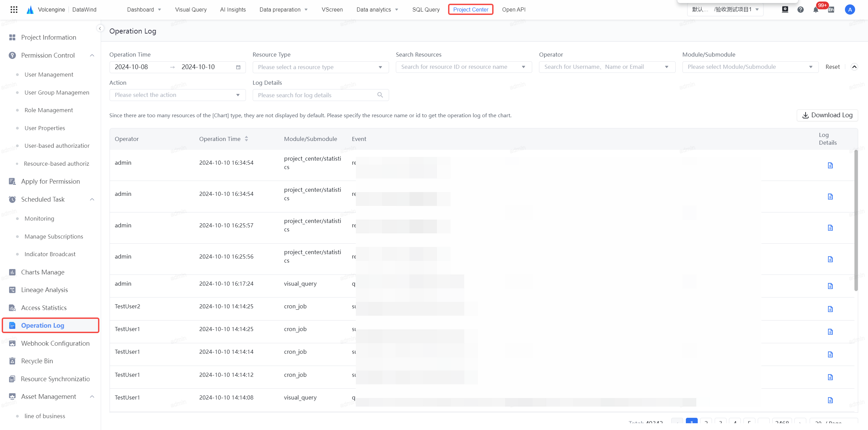Open the system settings monitor icon
The width and height of the screenshot is (868, 430).
tap(785, 9)
